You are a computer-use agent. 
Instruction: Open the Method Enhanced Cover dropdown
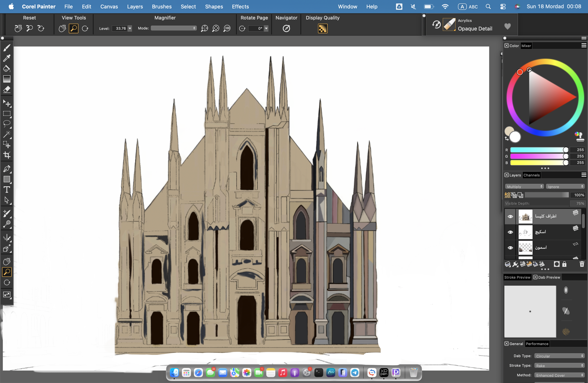coord(559,375)
